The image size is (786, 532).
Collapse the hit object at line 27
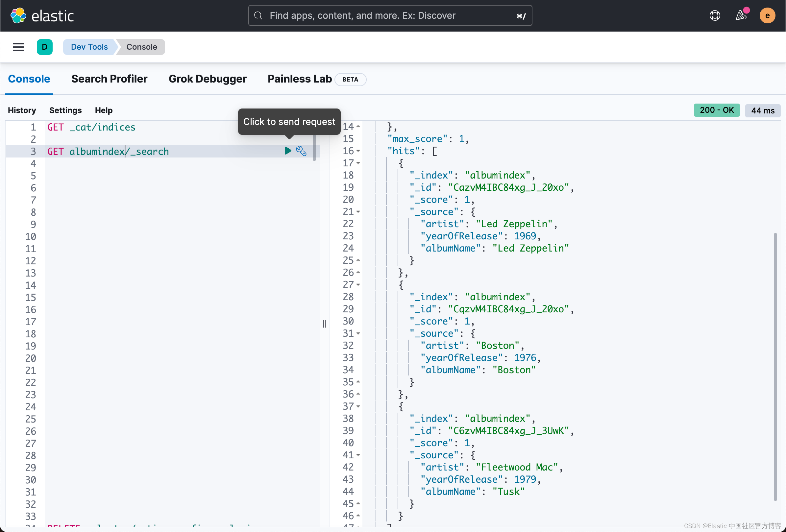[x=358, y=285]
